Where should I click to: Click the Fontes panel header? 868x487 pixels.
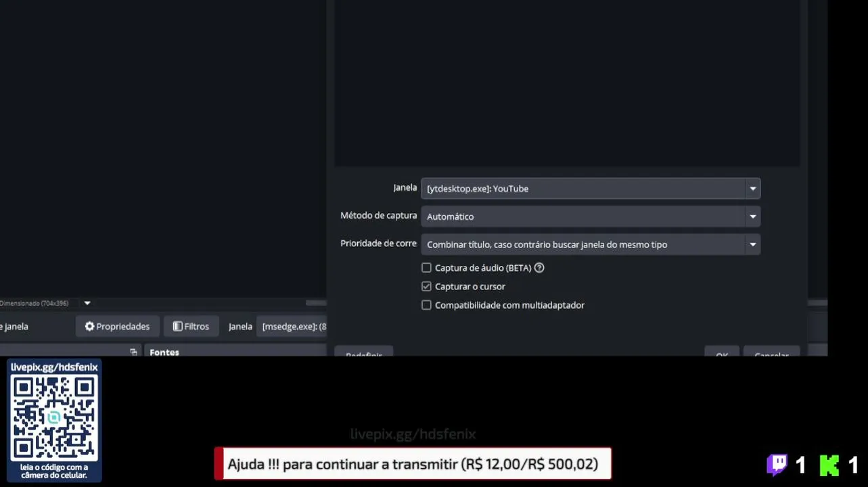click(x=164, y=352)
